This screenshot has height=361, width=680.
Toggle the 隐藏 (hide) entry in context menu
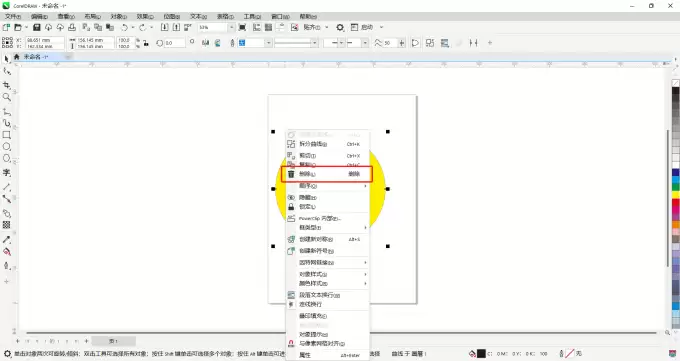[327, 197]
